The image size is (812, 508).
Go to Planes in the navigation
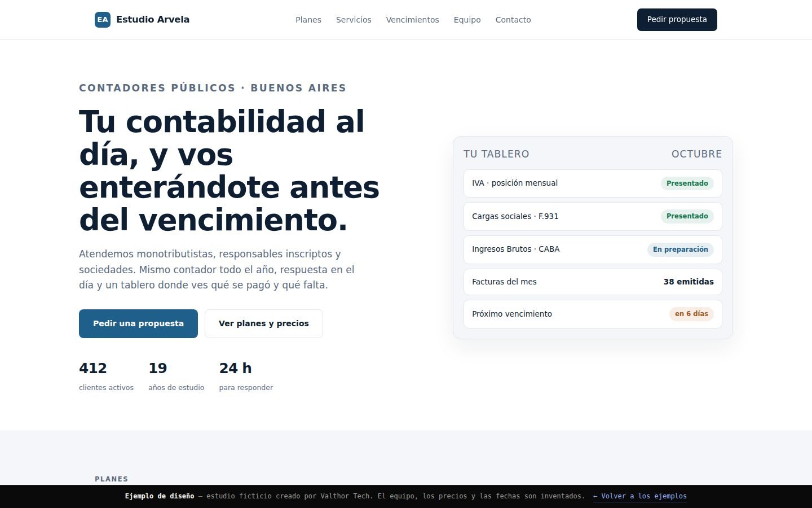[308, 20]
